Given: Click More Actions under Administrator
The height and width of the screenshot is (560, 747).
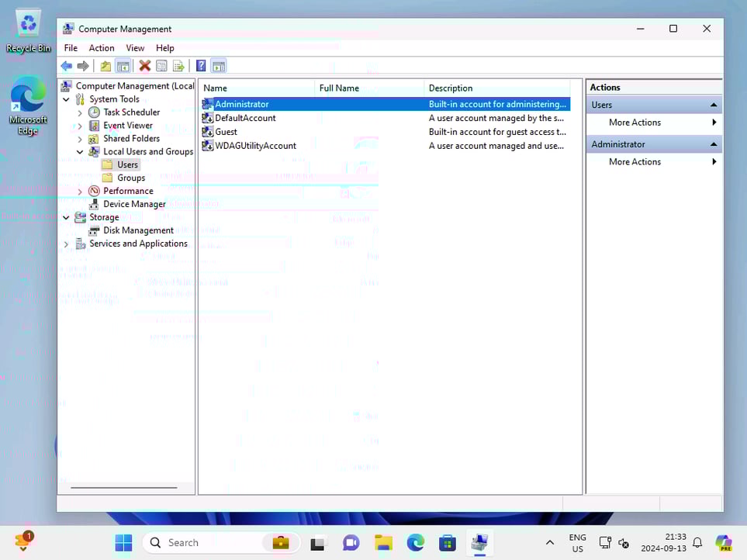Looking at the screenshot, I should tap(634, 161).
